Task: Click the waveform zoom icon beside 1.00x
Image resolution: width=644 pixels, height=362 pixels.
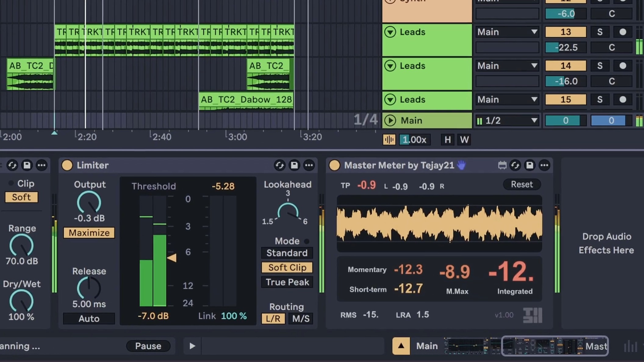Action: tap(389, 140)
